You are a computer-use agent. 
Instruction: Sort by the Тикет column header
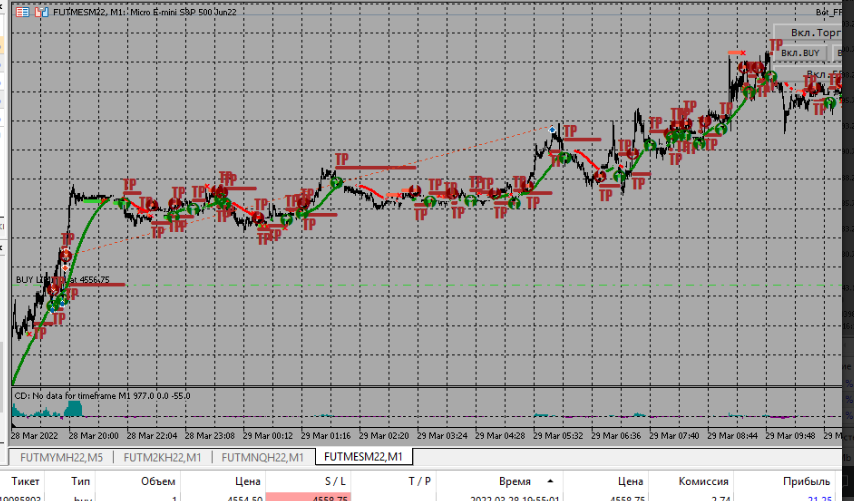click(25, 481)
